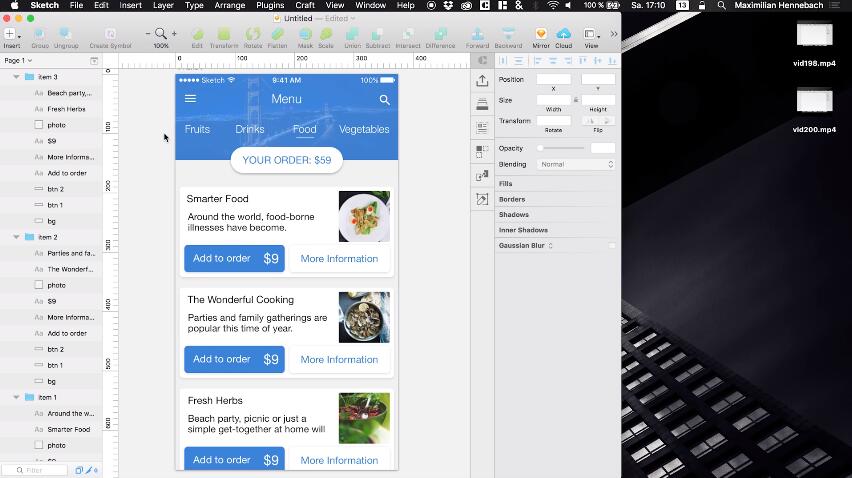Click the X position field
Image resolution: width=852 pixels, height=478 pixels.
click(554, 79)
